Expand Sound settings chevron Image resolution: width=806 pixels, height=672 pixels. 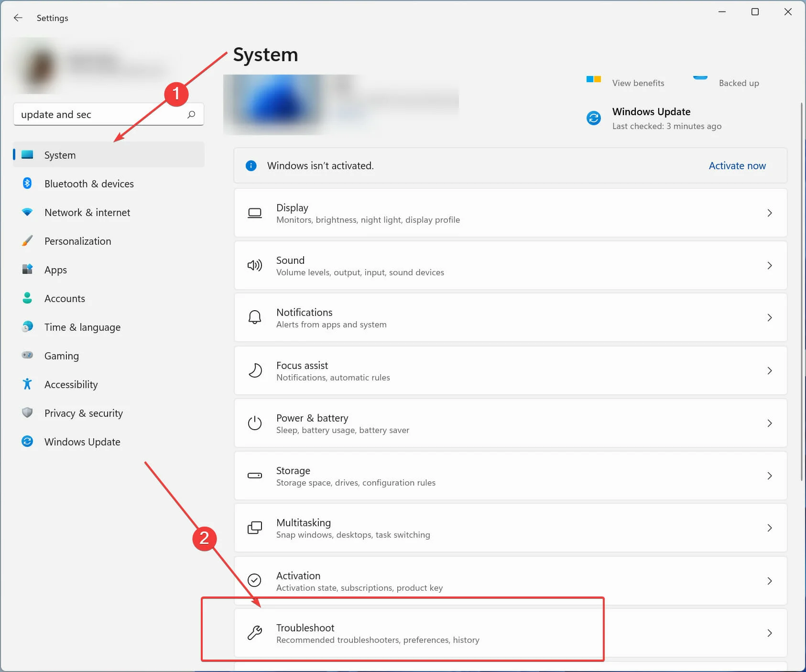coord(770,265)
